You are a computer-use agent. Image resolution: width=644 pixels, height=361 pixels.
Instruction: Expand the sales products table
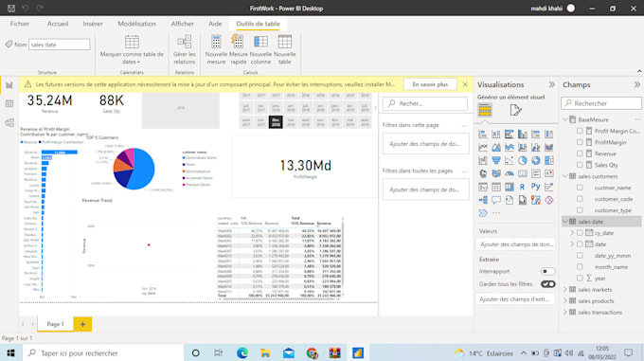pos(565,301)
